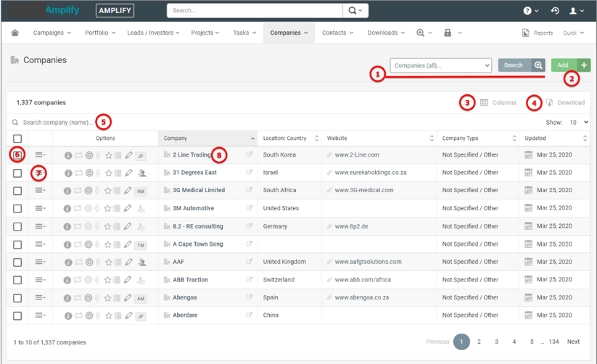
Task: Go to page 3 in pagination
Action: [x=496, y=342]
